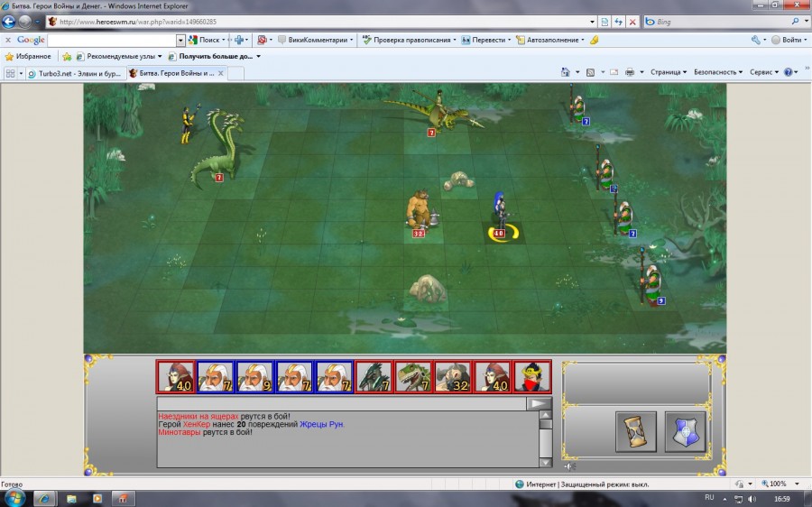Click the browser Forward button

(25, 22)
